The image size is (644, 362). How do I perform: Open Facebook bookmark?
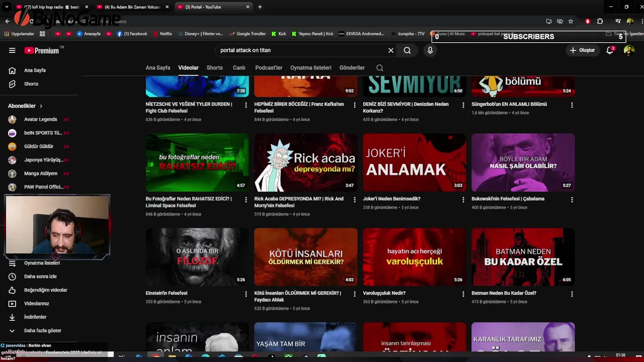pos(132,34)
